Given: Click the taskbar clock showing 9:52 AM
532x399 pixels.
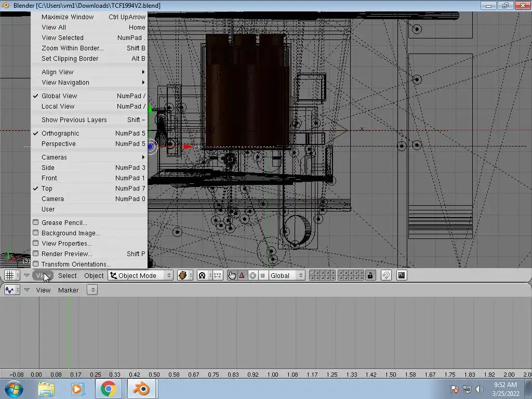Looking at the screenshot, I should (x=506, y=389).
